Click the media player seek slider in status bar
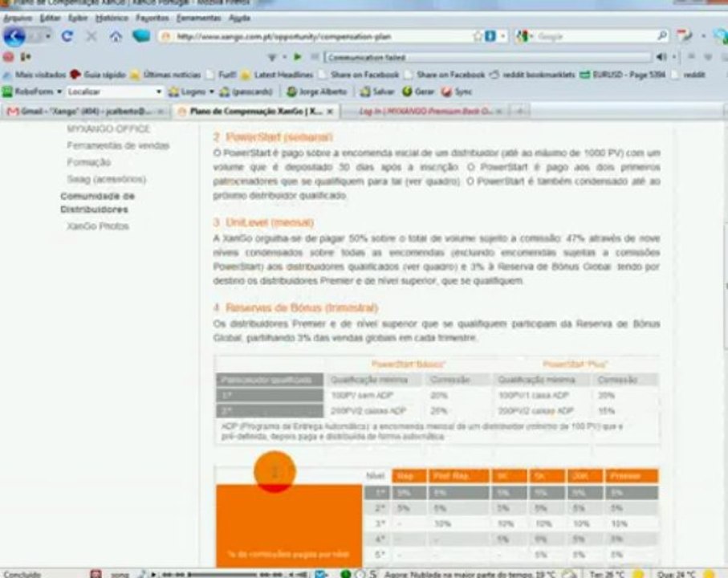This screenshot has width=728, height=578. tap(222, 574)
